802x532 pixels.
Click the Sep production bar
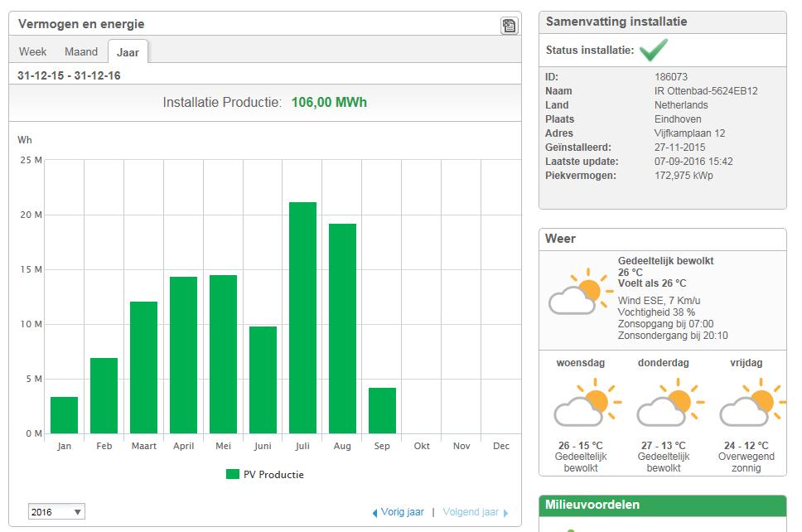(382, 410)
